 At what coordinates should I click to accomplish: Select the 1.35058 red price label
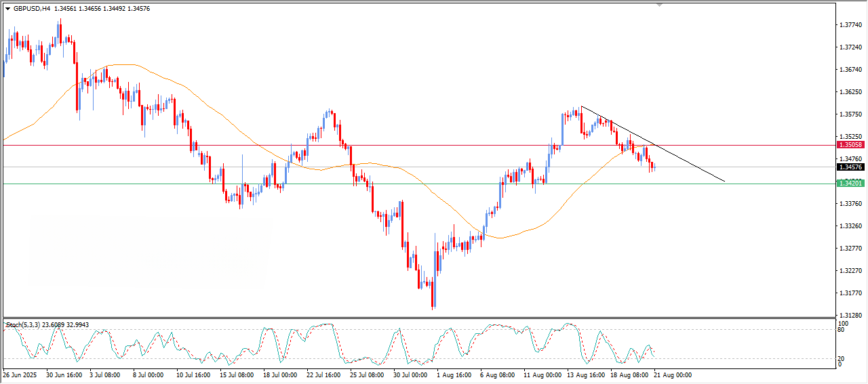click(850, 145)
